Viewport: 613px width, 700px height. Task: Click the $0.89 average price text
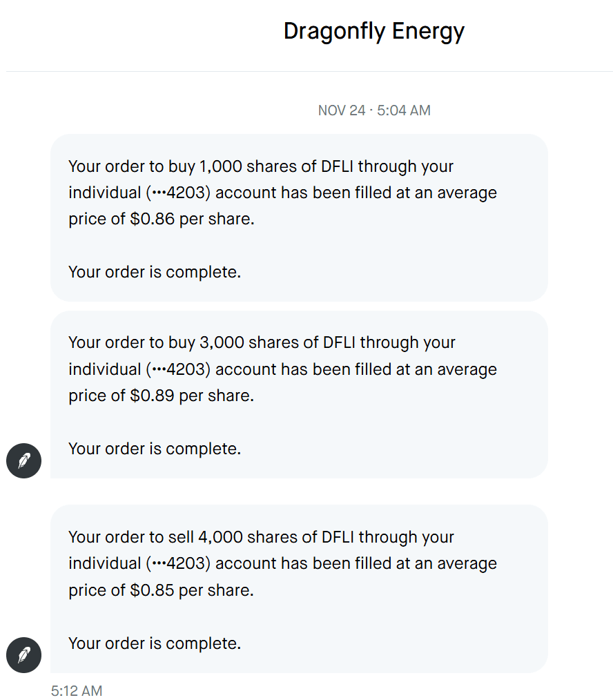click(152, 396)
